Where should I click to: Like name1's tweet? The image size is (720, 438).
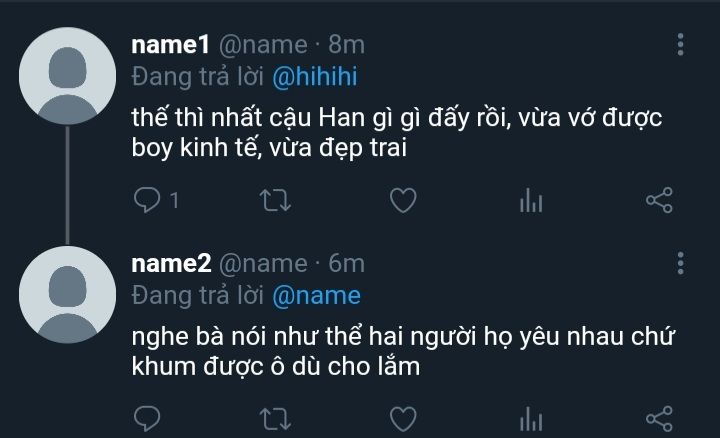[x=402, y=201]
